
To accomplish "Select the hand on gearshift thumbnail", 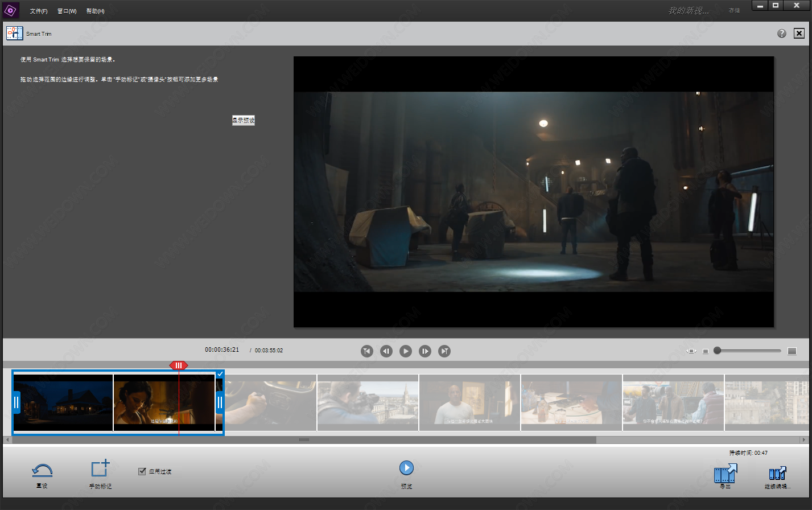I will 270,402.
